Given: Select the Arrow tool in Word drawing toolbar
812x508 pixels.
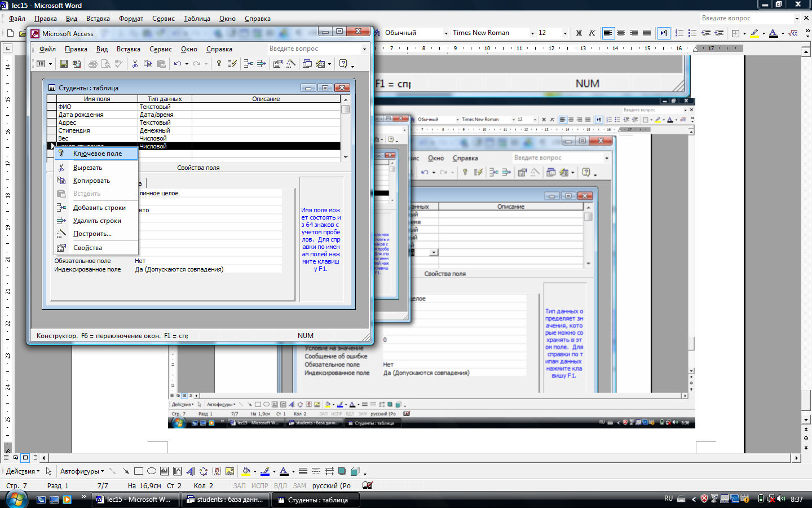Looking at the screenshot, I should [x=125, y=471].
